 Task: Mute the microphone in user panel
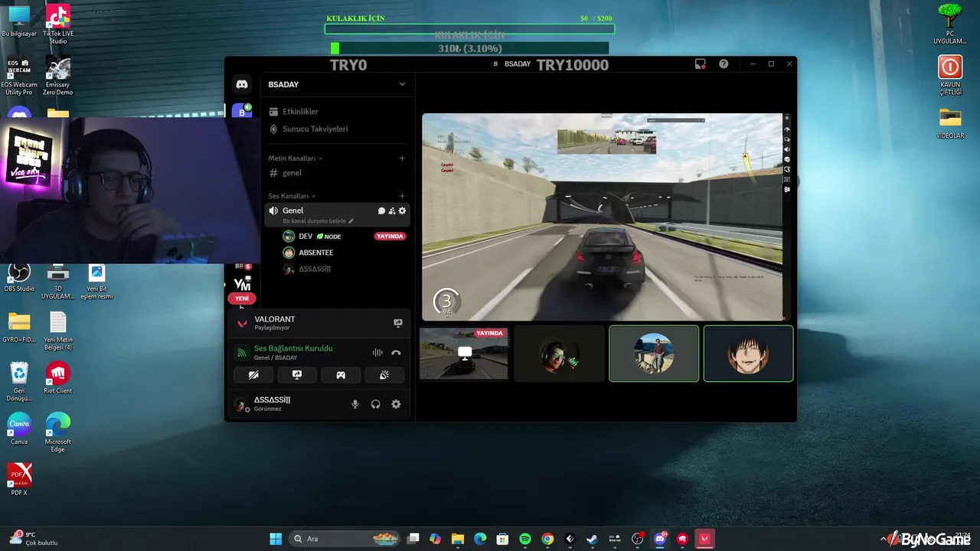tap(355, 404)
